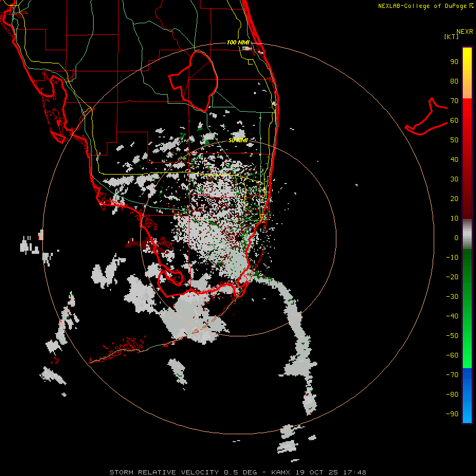The height and width of the screenshot is (476, 476).
Task: Click the positive 70 scale label
Action: 454,101
